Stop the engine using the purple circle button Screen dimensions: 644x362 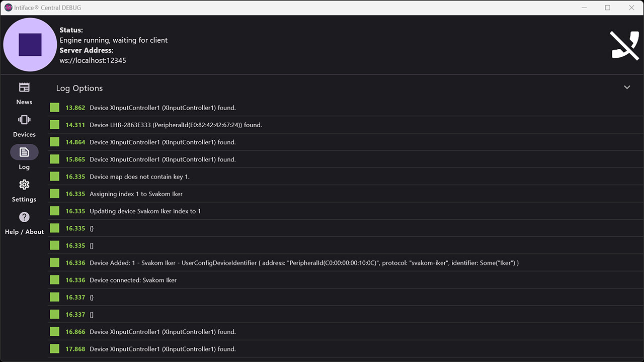[x=30, y=44]
